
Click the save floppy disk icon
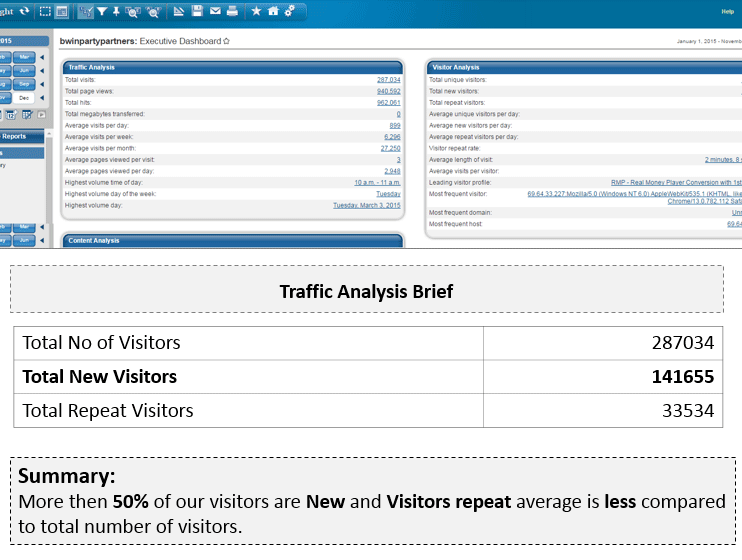pyautogui.click(x=197, y=11)
